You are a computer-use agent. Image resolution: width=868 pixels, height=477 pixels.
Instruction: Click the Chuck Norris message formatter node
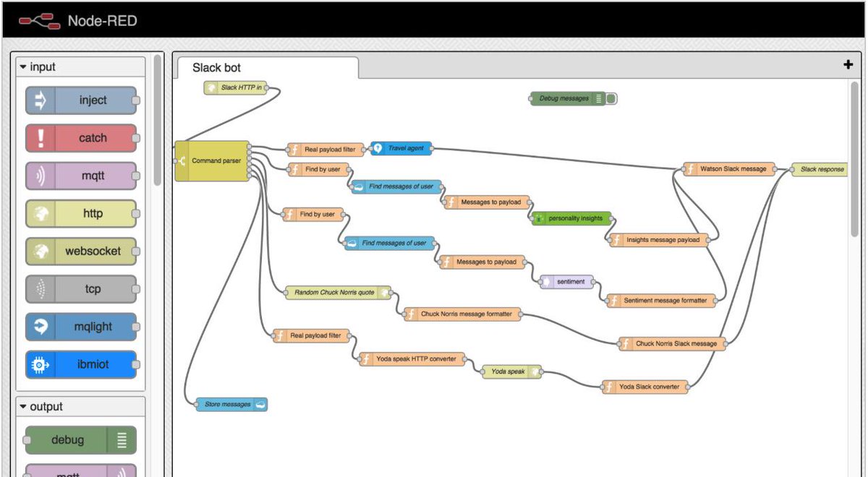coord(461,314)
